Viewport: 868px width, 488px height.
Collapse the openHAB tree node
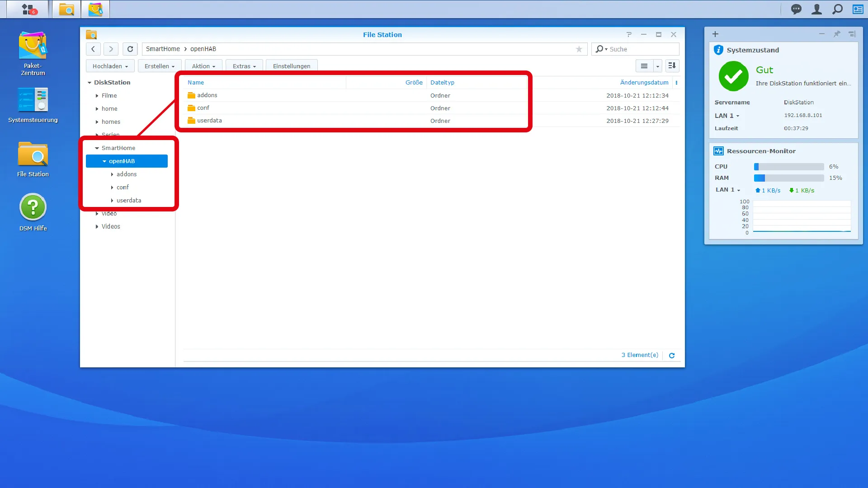click(104, 161)
